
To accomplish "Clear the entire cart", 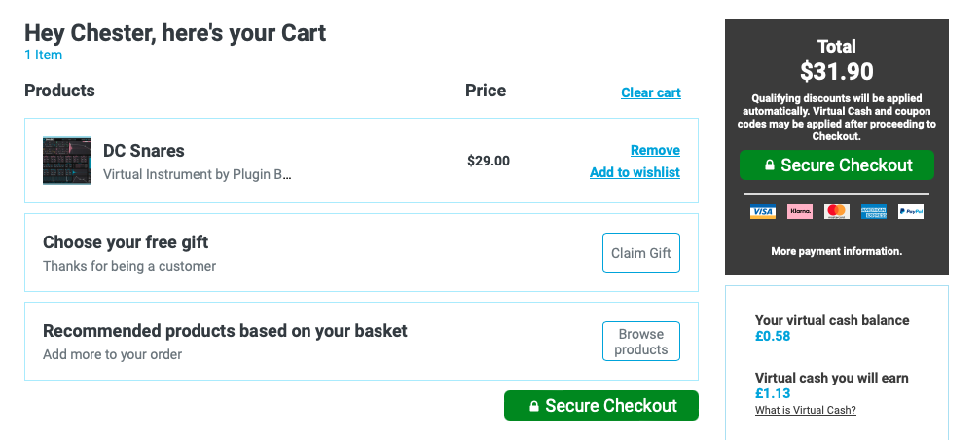I will 651,92.
